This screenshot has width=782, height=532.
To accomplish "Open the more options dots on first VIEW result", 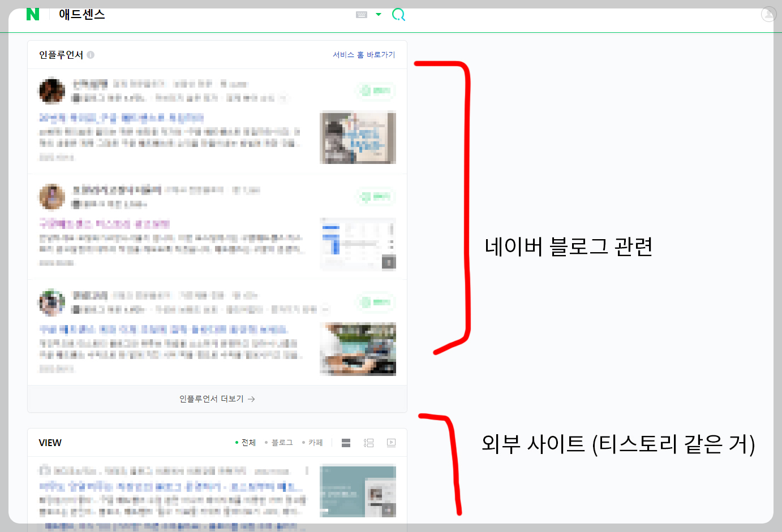I will pos(307,470).
